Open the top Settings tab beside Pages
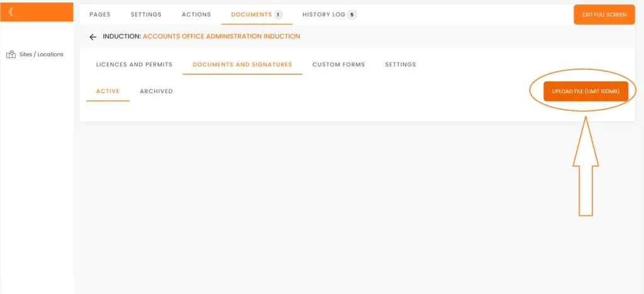 click(x=146, y=14)
